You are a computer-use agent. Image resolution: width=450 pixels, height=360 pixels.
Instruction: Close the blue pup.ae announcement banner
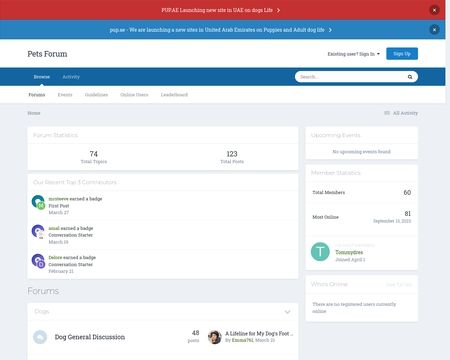pos(434,30)
